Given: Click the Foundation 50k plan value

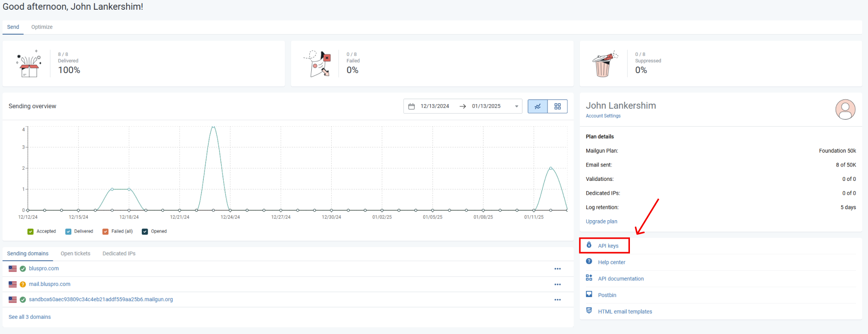Looking at the screenshot, I should pos(837,151).
